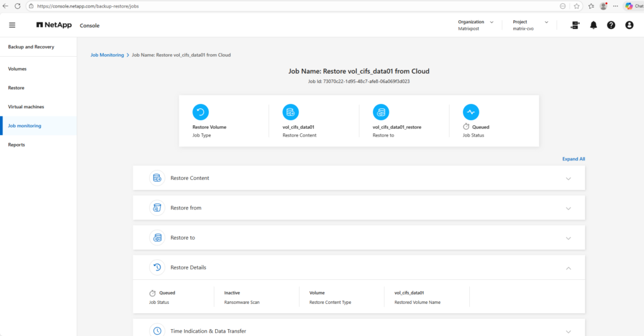The image size is (644, 336).
Task: Expand the Restore Content section
Action: (568, 179)
